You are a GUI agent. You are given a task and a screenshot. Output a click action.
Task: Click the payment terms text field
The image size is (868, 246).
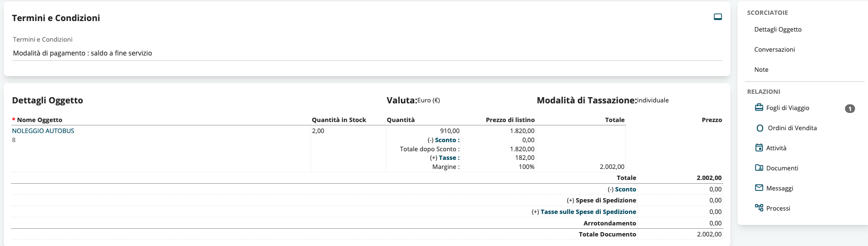(367, 53)
